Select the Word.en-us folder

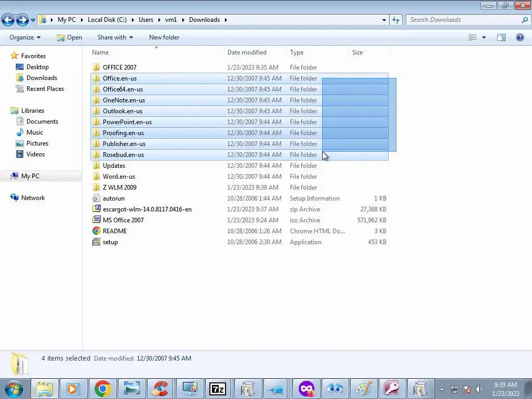[x=239, y=177]
